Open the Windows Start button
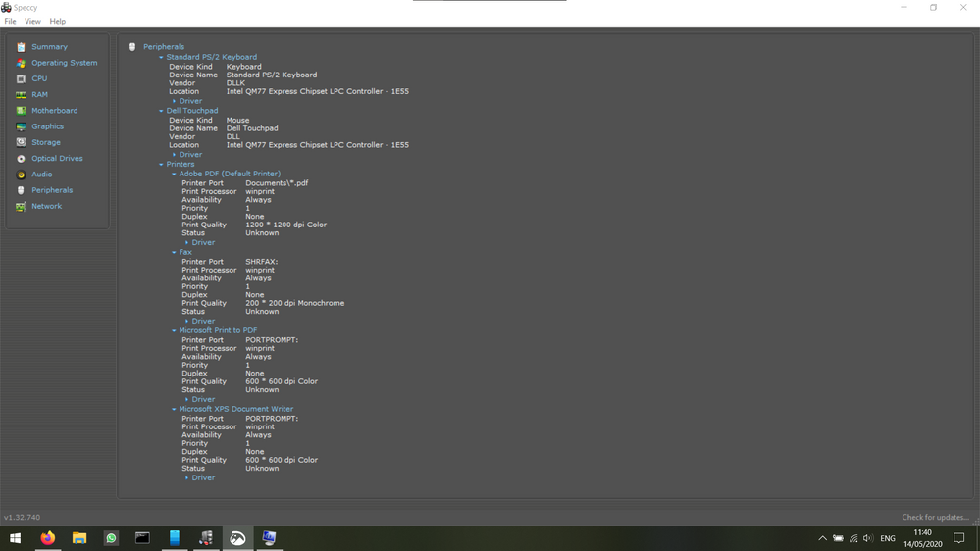 pyautogui.click(x=15, y=538)
